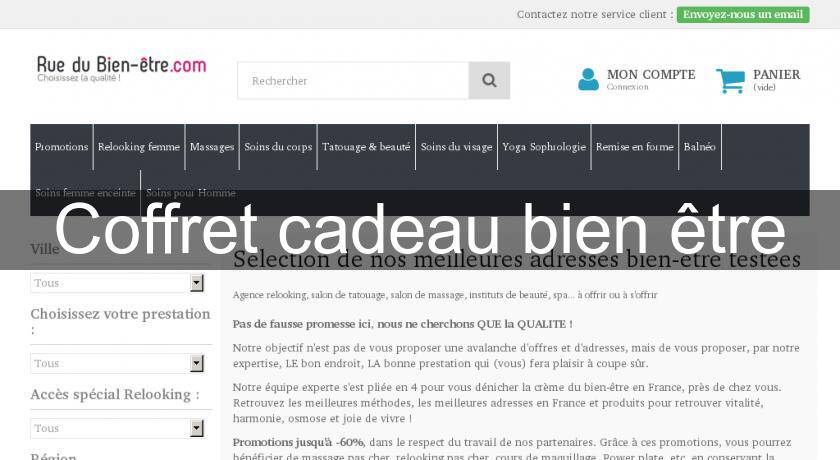840x460 pixels.
Task: Open the Promotions menu item
Action: coord(62,147)
